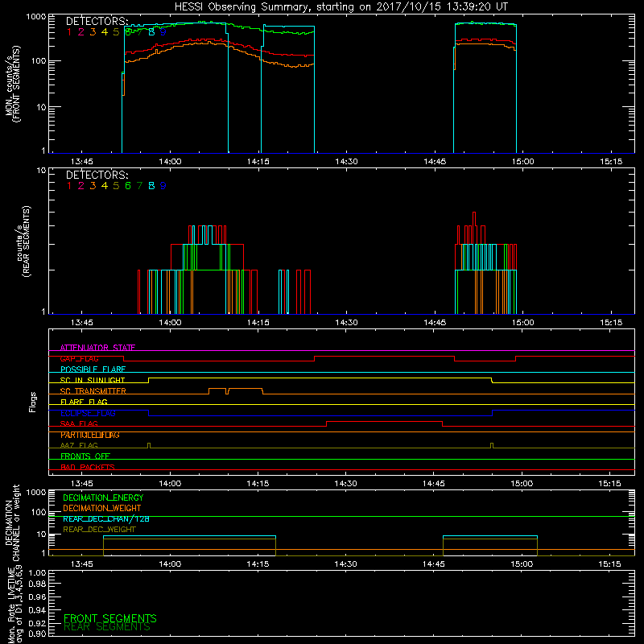Viewport: 644px width, 644px height.
Task: Select cyan detector 8 in front segments legend
Action: (151, 32)
